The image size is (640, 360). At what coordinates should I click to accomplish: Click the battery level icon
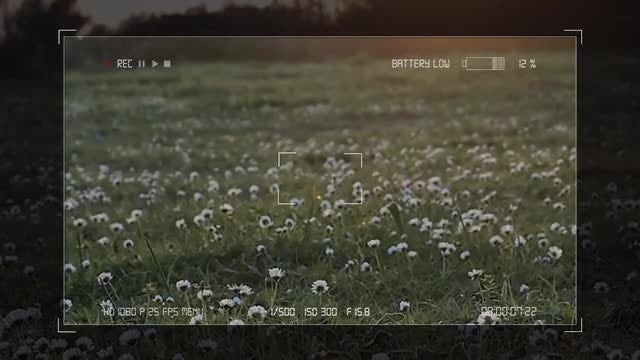coord(484,64)
